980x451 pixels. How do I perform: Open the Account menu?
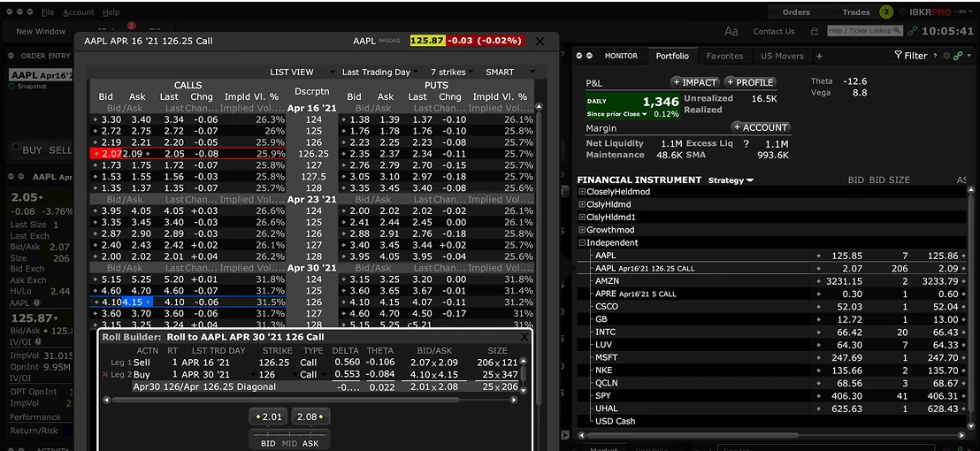click(79, 11)
